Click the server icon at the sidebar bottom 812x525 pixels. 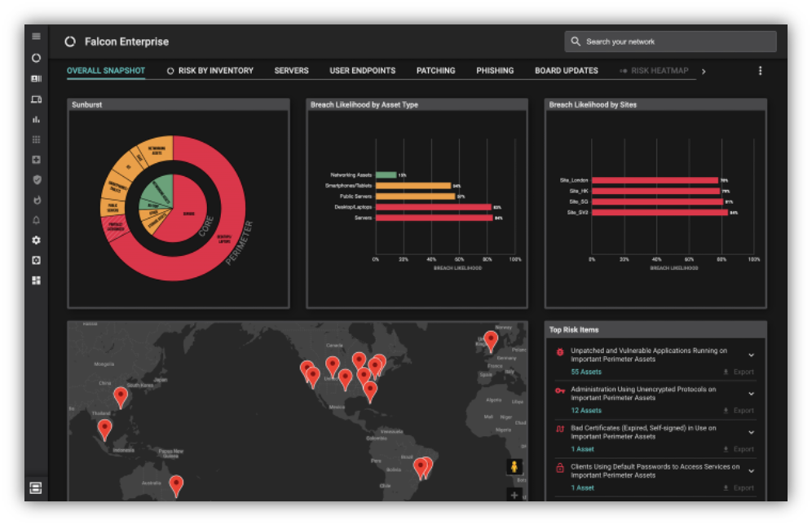36,488
